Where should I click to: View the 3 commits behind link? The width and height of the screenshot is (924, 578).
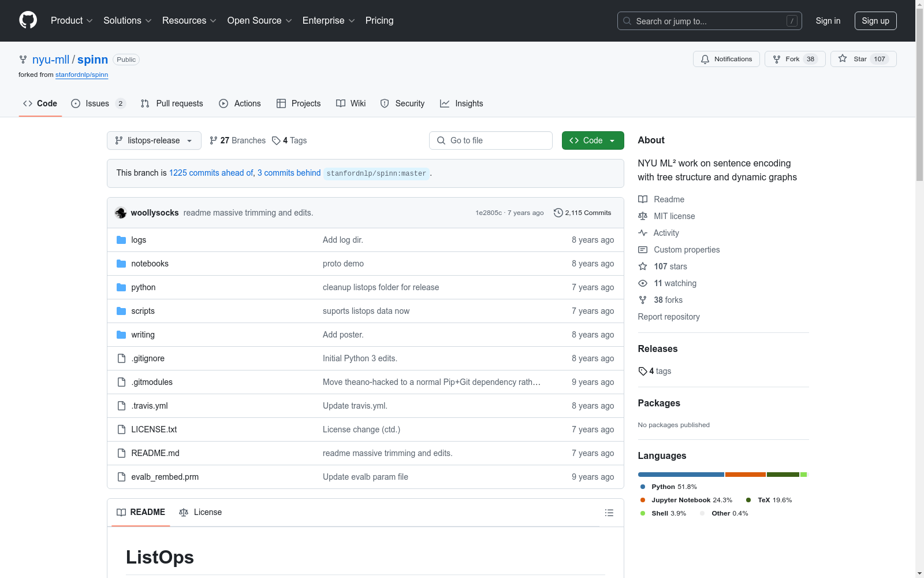[x=289, y=173]
